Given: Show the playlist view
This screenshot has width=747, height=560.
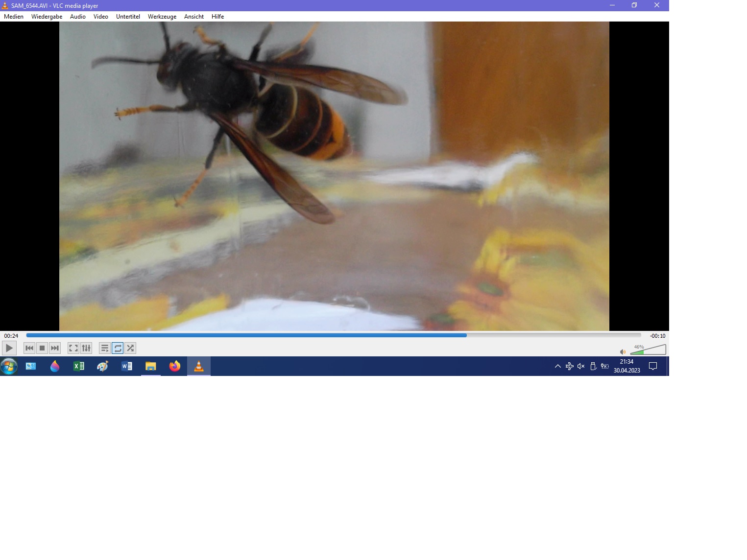Looking at the screenshot, I should coord(105,348).
